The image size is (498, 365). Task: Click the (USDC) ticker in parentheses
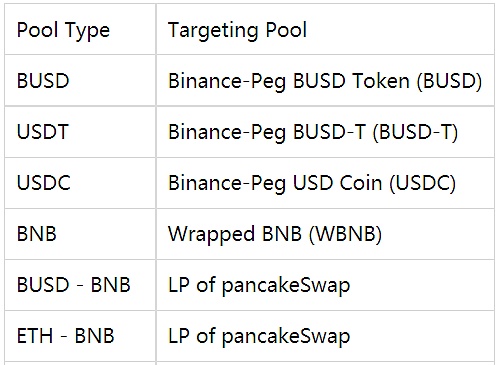click(x=423, y=183)
